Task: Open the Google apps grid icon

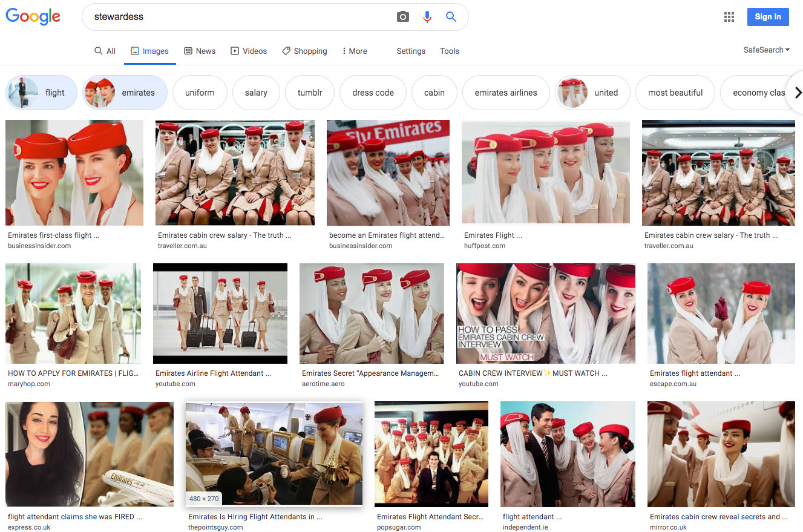Action: [x=729, y=17]
